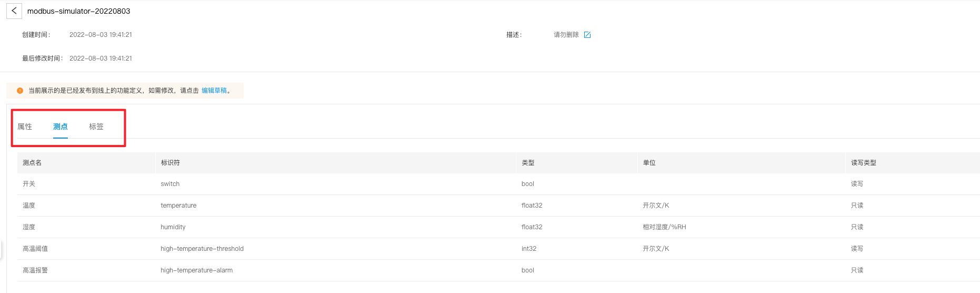Click float32 type in the humidity row

click(532, 227)
